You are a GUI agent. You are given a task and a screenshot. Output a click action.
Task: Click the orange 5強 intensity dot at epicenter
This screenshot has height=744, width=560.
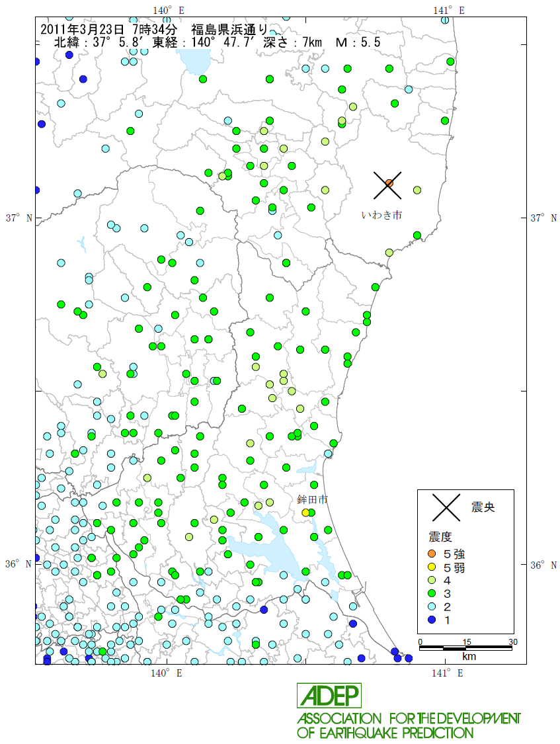click(389, 183)
